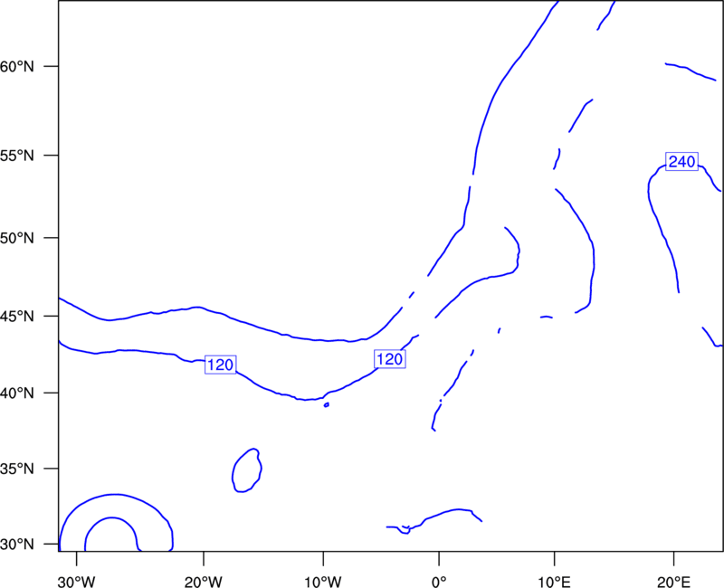Click the 10°W longitude label

pyautogui.click(x=323, y=582)
